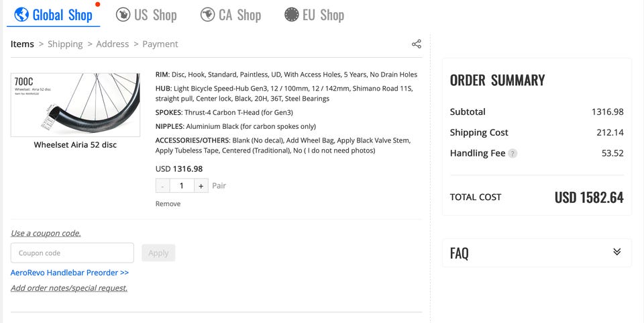The width and height of the screenshot is (644, 323).
Task: Focus the Coupon code input field
Action: (x=72, y=253)
